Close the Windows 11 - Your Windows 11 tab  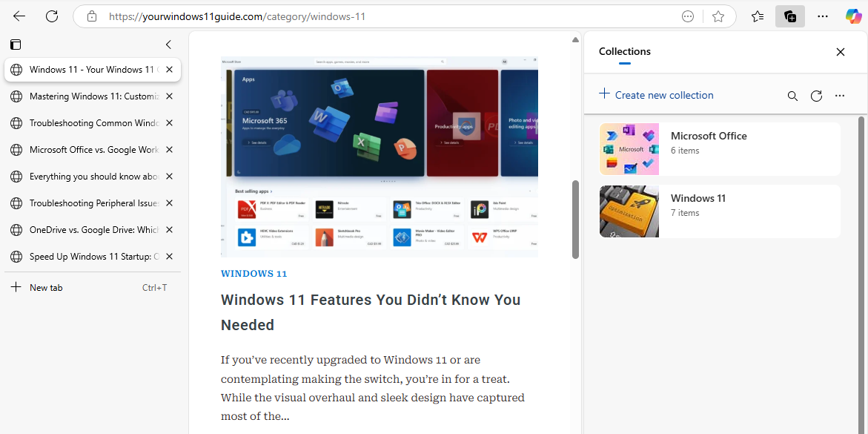(170, 70)
